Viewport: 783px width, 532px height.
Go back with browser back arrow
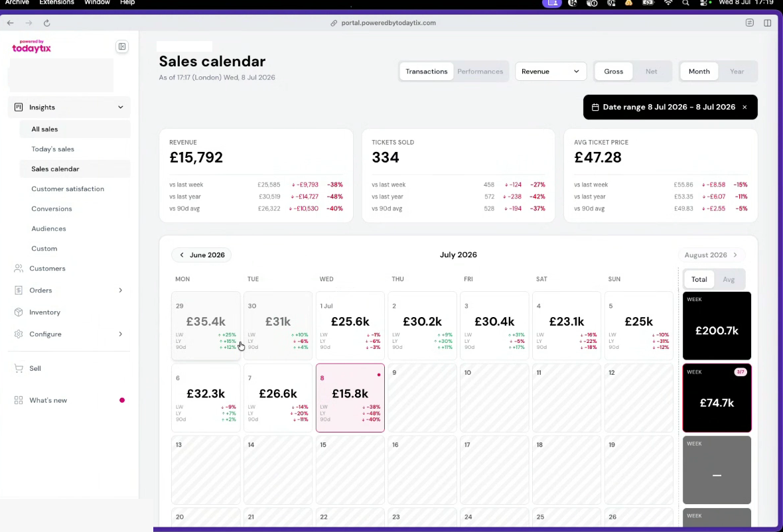[x=11, y=23]
